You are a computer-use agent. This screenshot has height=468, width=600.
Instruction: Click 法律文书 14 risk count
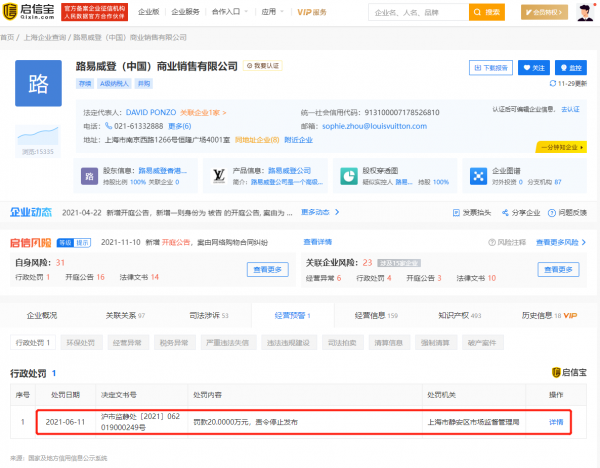click(139, 277)
